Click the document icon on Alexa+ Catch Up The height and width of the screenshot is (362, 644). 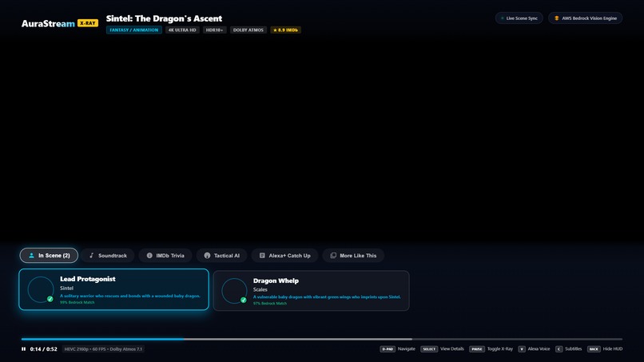pos(262,255)
